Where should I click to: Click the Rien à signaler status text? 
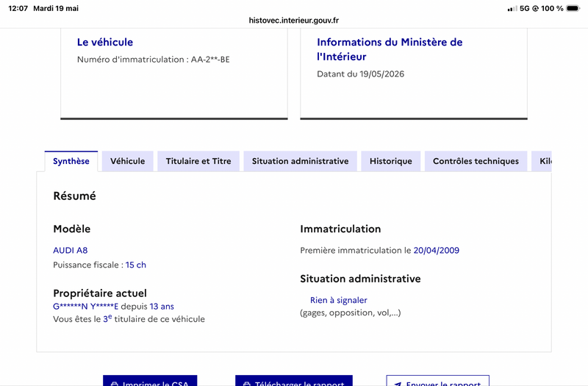[339, 300]
